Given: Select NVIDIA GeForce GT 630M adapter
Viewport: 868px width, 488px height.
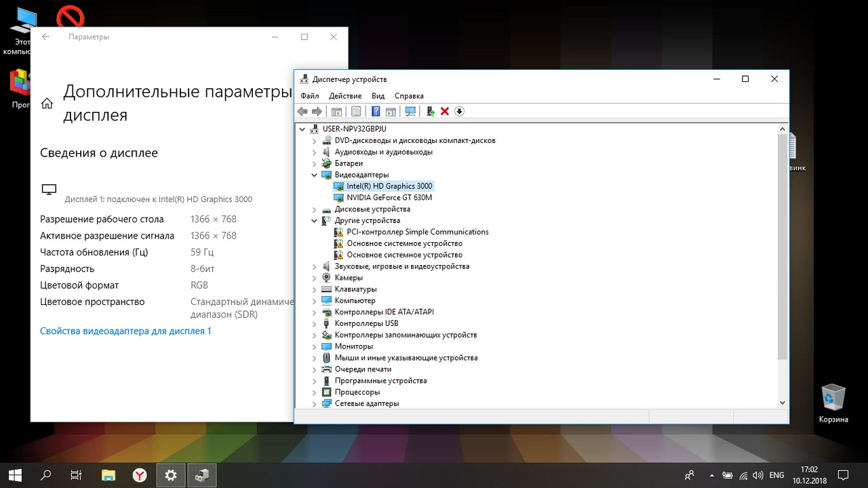Looking at the screenshot, I should coord(389,197).
